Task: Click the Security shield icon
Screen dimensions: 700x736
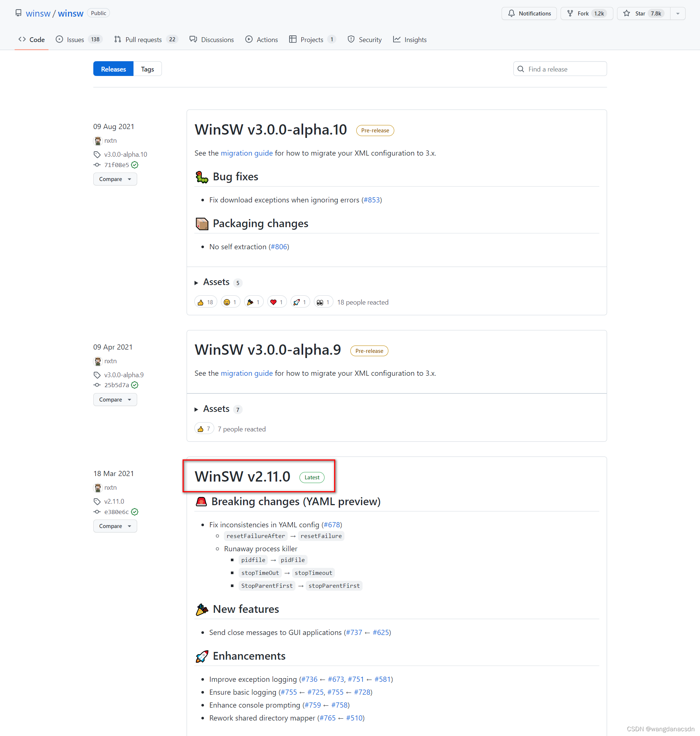Action: 351,39
